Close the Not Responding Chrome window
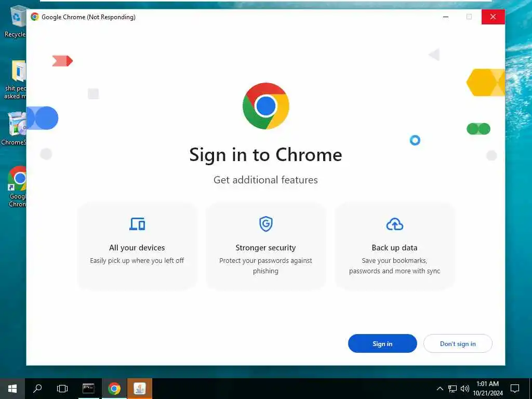 pyautogui.click(x=493, y=17)
